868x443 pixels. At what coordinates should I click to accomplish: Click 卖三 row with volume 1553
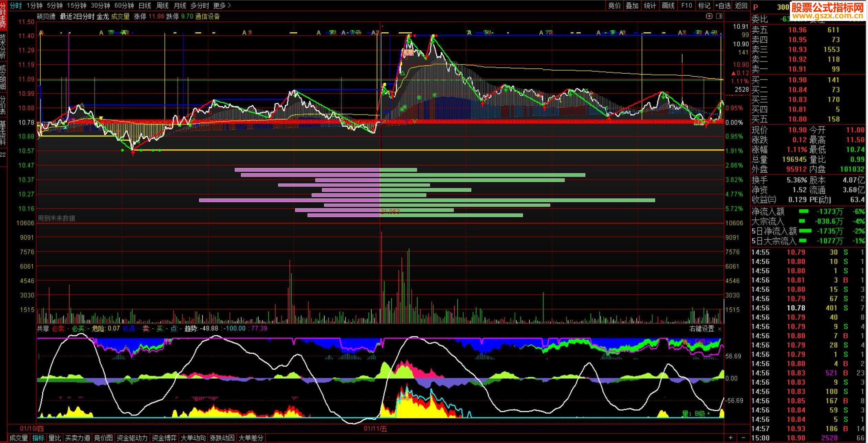(808, 50)
